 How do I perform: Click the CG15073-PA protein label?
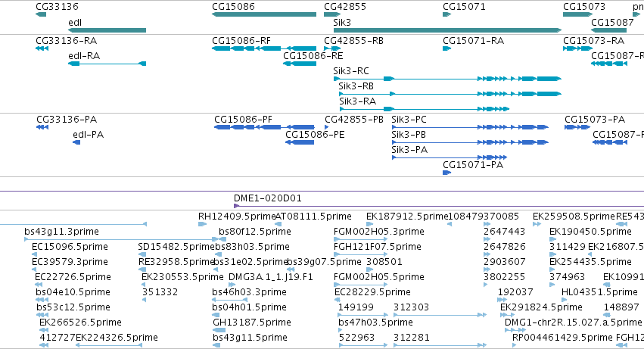(x=595, y=120)
